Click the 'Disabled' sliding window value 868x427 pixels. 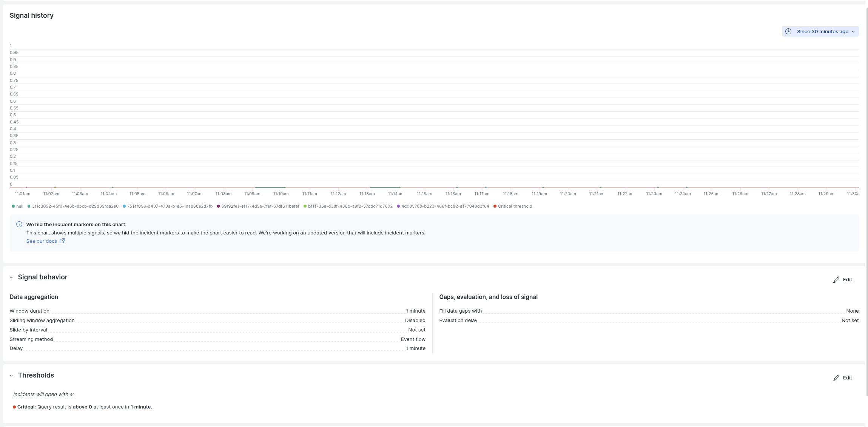[415, 321]
